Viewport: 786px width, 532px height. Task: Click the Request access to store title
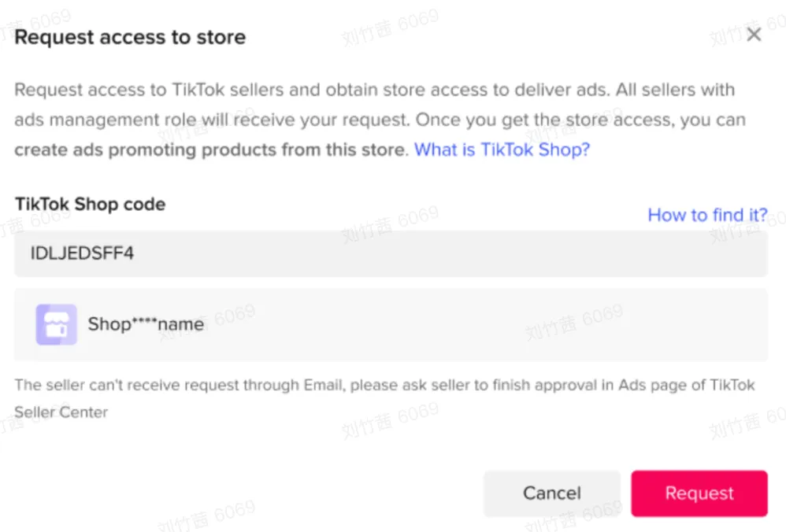click(130, 37)
